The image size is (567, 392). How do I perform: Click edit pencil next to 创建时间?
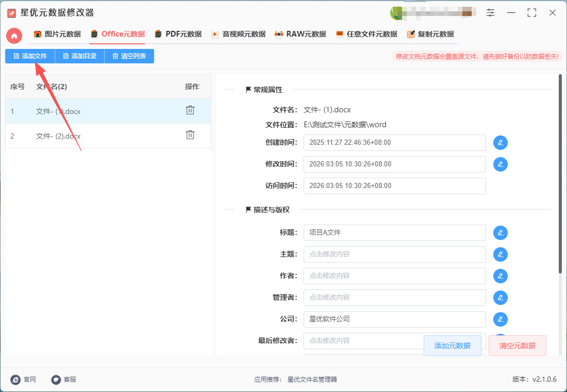click(x=500, y=143)
